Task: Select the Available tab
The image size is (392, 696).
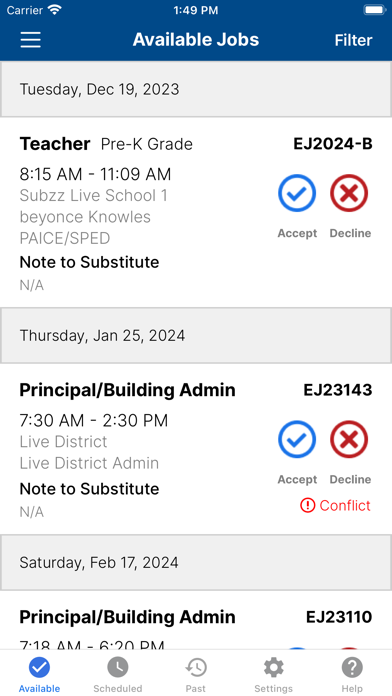Action: coord(39,675)
